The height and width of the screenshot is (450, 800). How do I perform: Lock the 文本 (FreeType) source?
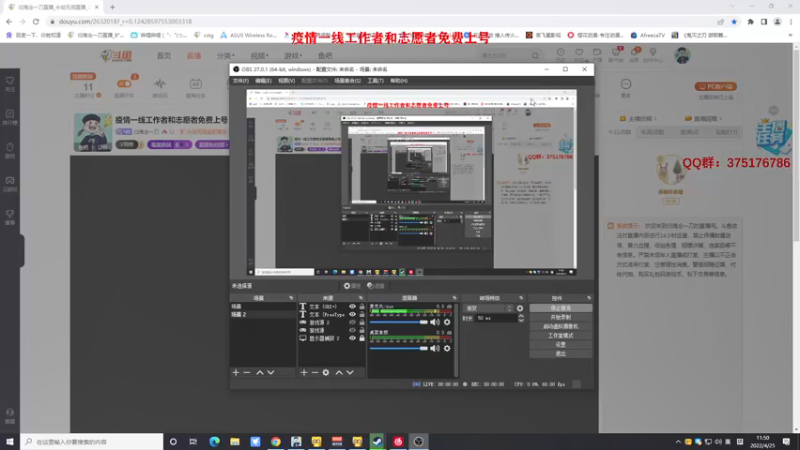pyautogui.click(x=362, y=314)
